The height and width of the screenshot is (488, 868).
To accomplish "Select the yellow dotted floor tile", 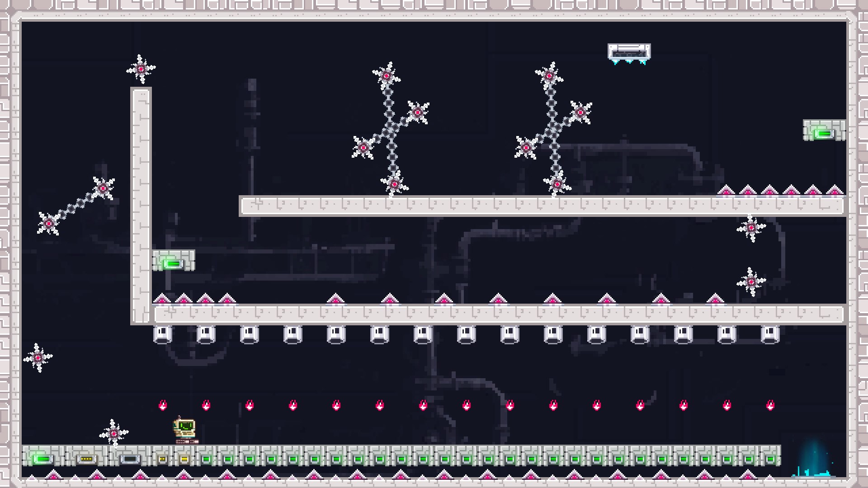I will 86,456.
